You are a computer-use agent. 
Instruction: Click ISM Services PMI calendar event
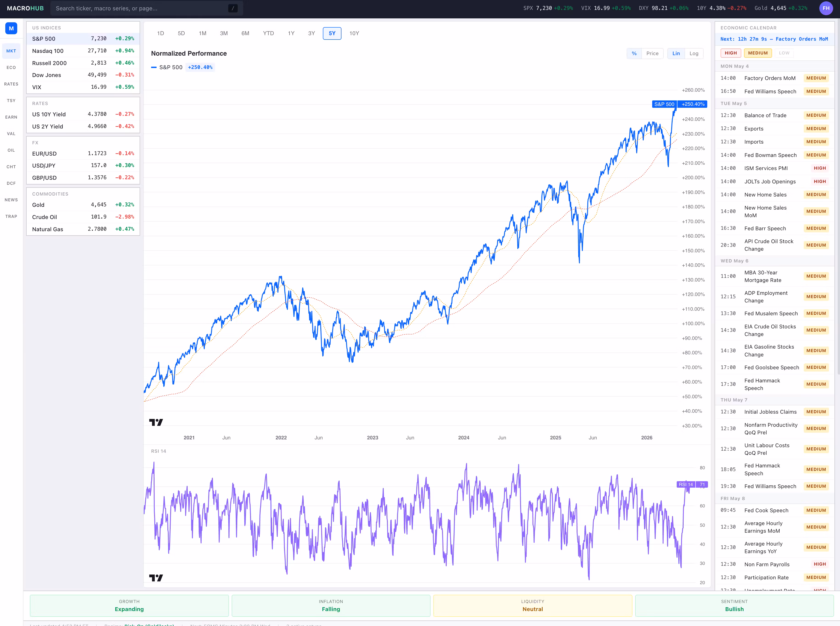pos(775,168)
